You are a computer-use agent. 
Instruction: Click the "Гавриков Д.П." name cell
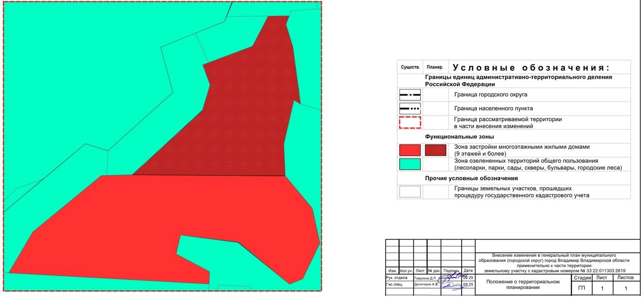click(x=427, y=278)
